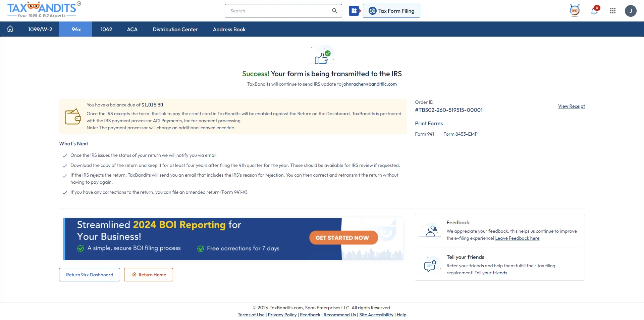Open the Privacy Policy footer link
Image resolution: width=644 pixels, height=320 pixels.
click(x=282, y=315)
